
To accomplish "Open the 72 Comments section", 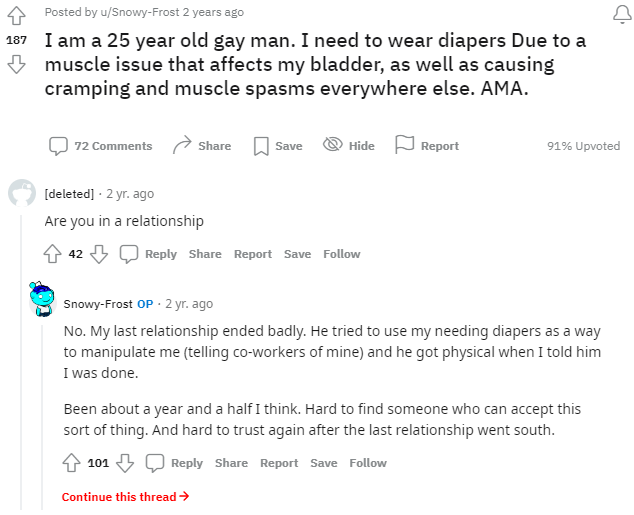I will 101,146.
